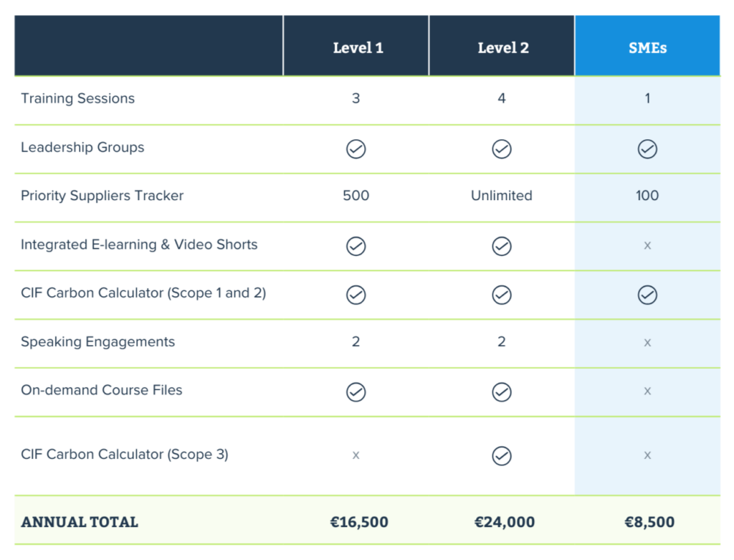The image size is (734, 560).
Task: Click the €16,500 annual total
Action: [x=359, y=521]
